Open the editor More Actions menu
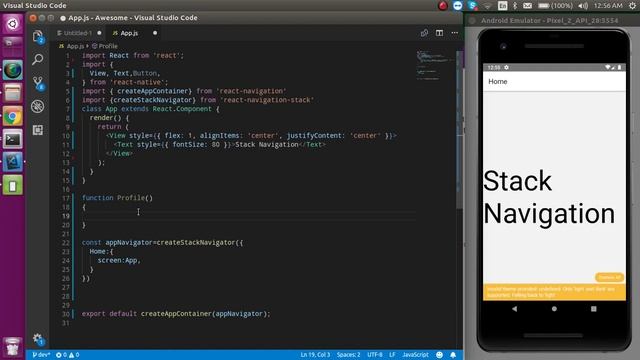 (455, 33)
